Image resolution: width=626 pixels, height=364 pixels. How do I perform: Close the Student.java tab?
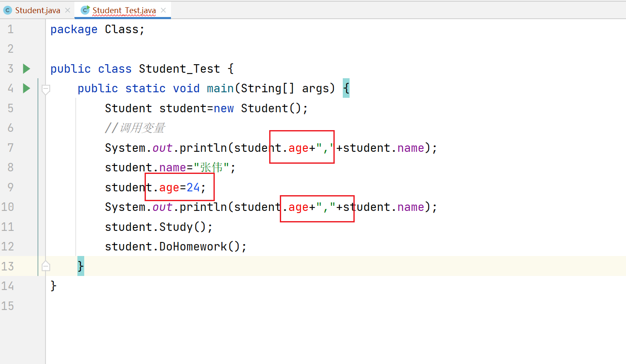pyautogui.click(x=68, y=10)
